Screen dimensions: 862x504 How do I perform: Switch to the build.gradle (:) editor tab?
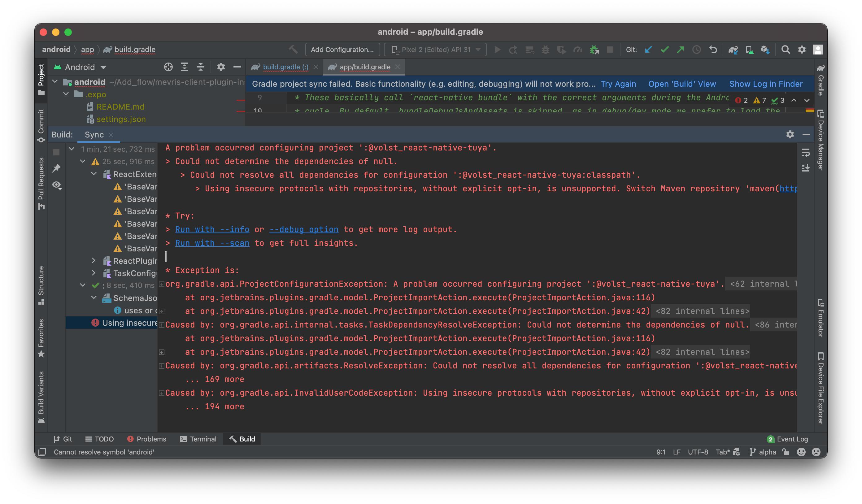(x=285, y=67)
